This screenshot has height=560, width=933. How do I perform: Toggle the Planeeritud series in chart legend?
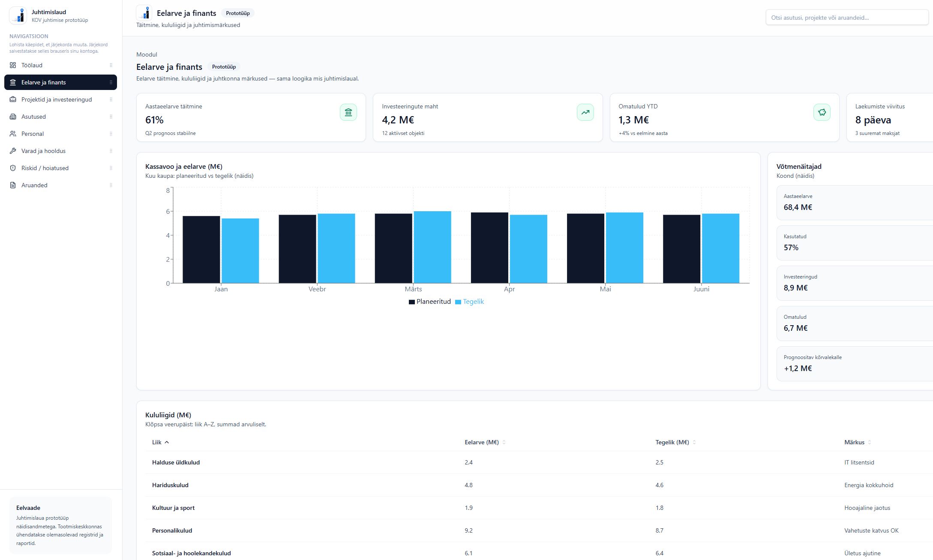(x=429, y=302)
